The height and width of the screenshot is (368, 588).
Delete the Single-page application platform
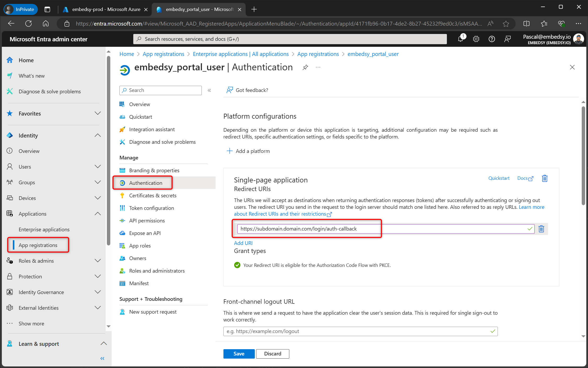coord(545,178)
